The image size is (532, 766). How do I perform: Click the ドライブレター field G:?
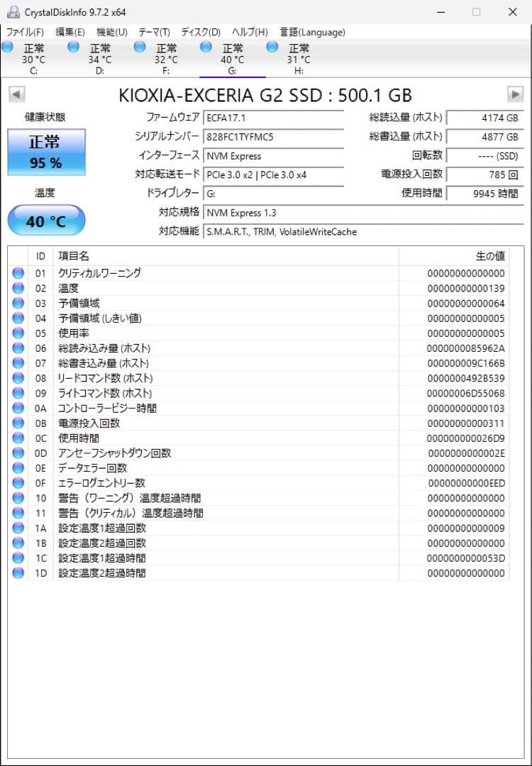tap(273, 194)
